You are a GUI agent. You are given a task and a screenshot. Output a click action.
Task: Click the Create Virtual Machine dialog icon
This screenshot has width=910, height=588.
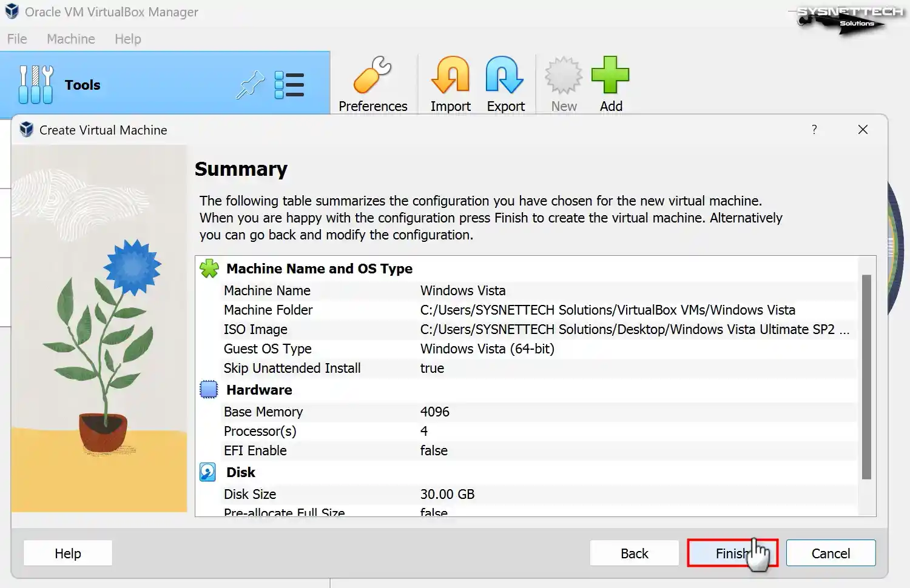pyautogui.click(x=26, y=129)
